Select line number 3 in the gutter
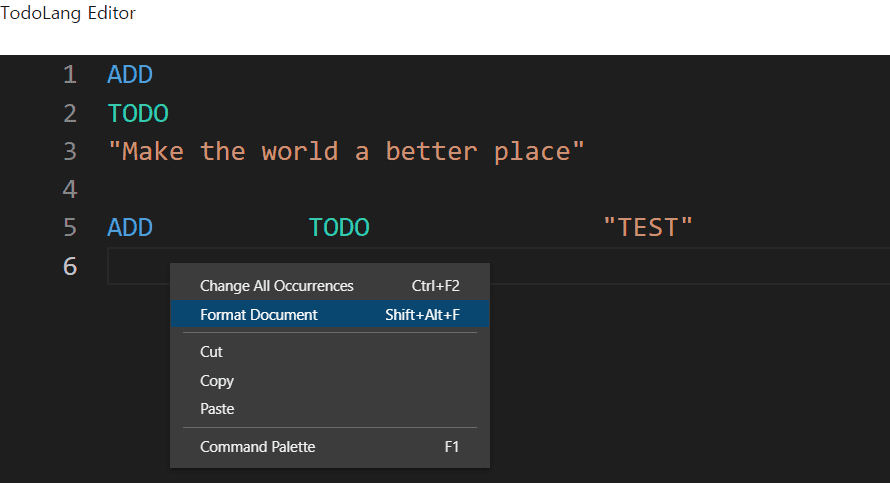Image resolution: width=890 pixels, height=483 pixels. 70,151
